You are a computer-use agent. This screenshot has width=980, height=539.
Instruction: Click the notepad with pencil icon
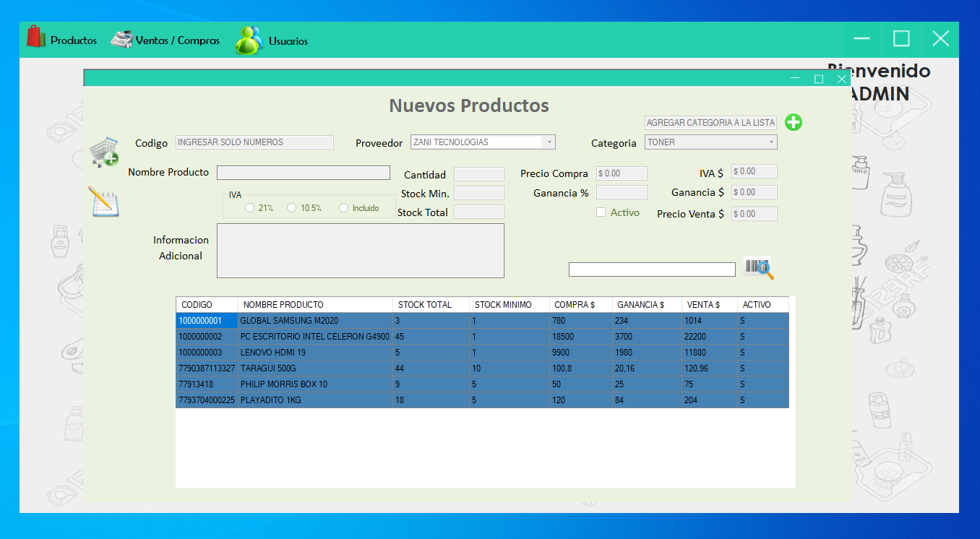(x=103, y=202)
